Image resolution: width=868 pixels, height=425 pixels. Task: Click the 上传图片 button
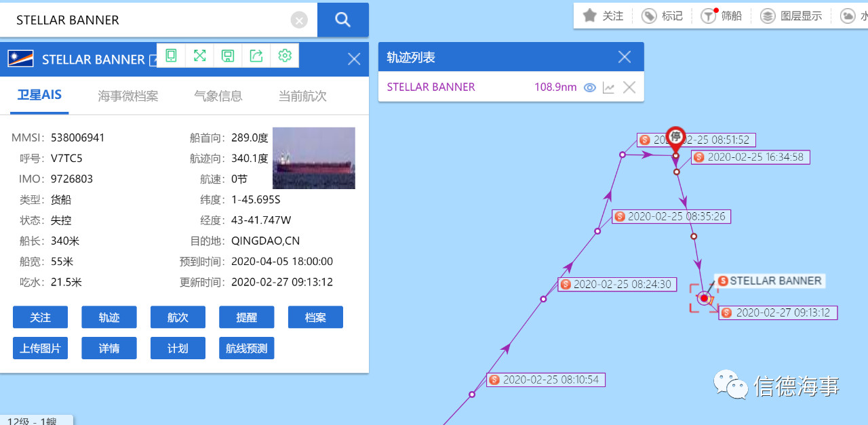tap(41, 348)
